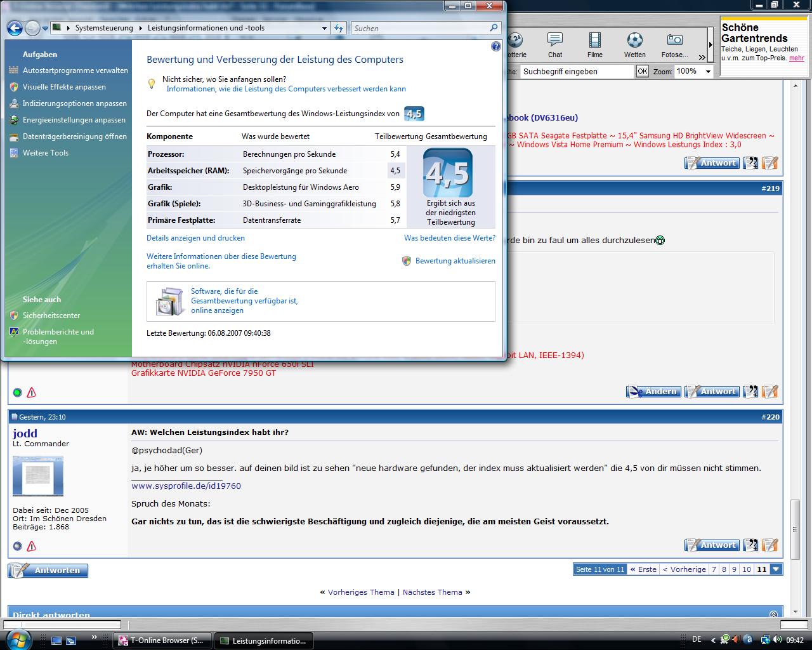The width and height of the screenshot is (812, 650).
Task: Show more toolbar items via double chevron
Action: click(x=702, y=56)
